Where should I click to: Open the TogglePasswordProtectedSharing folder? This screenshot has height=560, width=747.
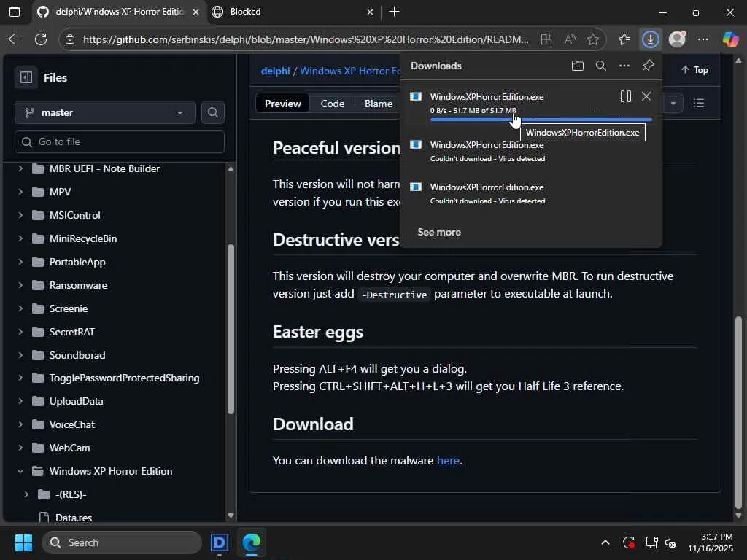point(124,378)
